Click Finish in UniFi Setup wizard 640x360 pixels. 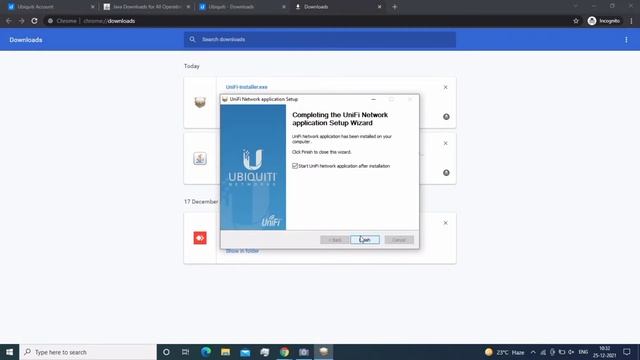(x=365, y=240)
